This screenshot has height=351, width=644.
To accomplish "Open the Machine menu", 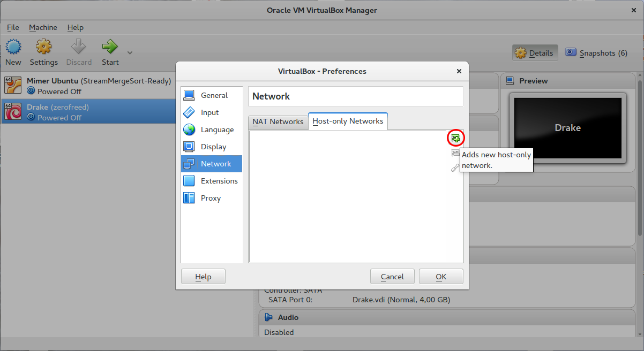I will click(x=43, y=27).
